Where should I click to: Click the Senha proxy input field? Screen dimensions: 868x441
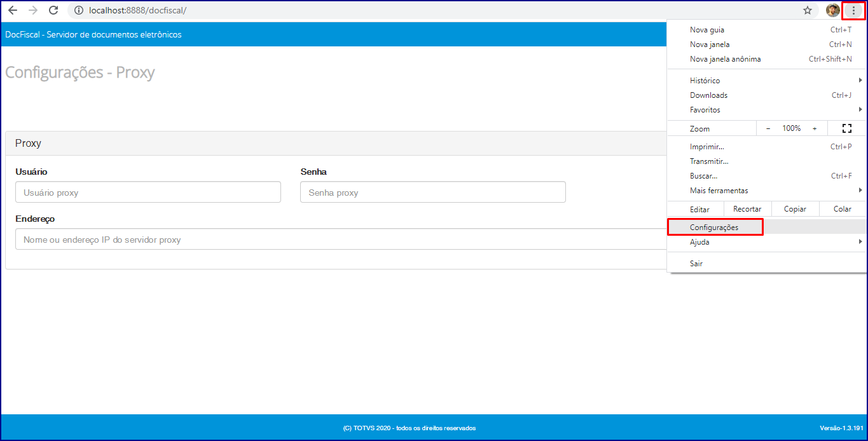(x=433, y=192)
